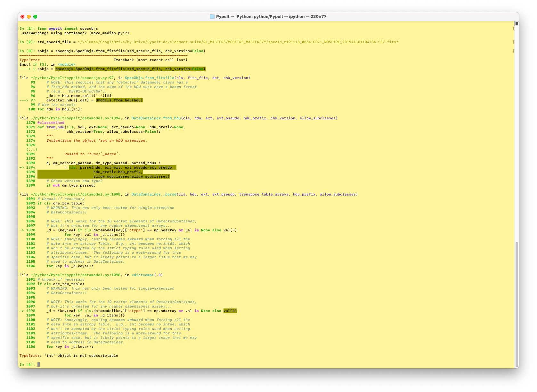
Task: Click the green SpecObjs.from_fitsfile function name
Action: (150, 77)
